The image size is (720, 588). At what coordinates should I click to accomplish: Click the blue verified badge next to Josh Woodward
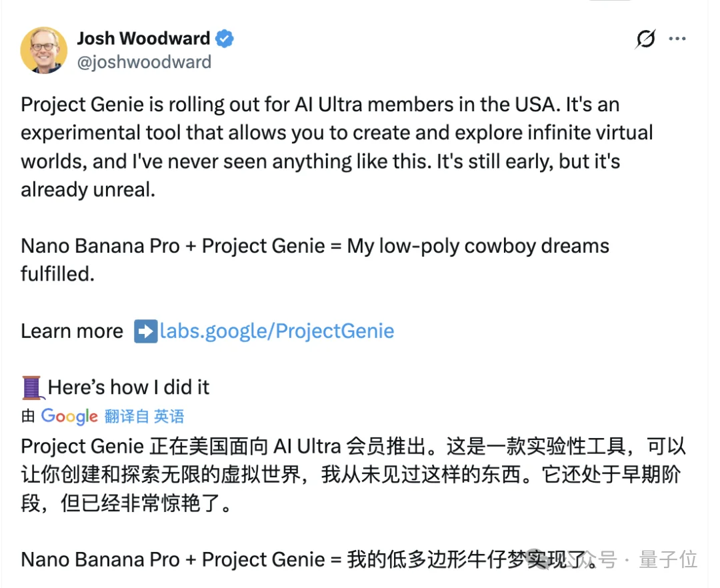coord(225,39)
